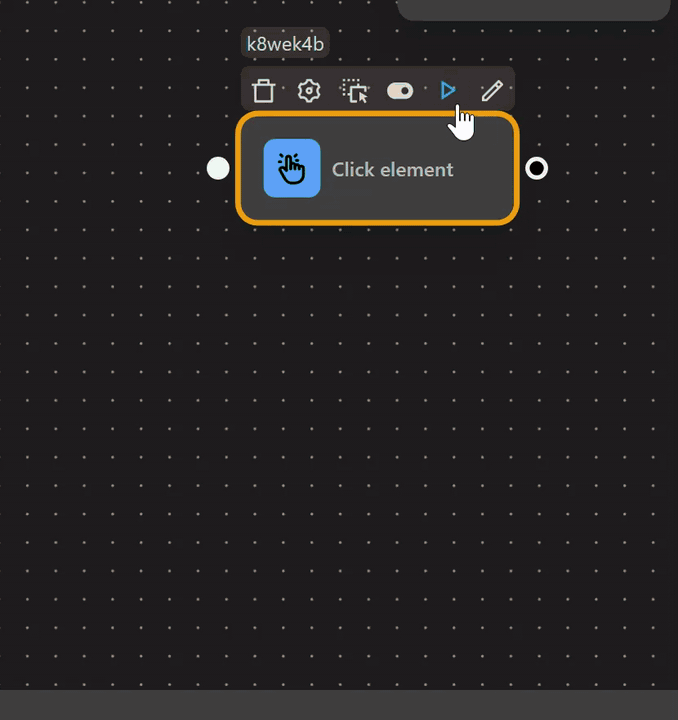Click blank canvas right of the output handle
This screenshot has height=720, width=678.
click(x=610, y=168)
